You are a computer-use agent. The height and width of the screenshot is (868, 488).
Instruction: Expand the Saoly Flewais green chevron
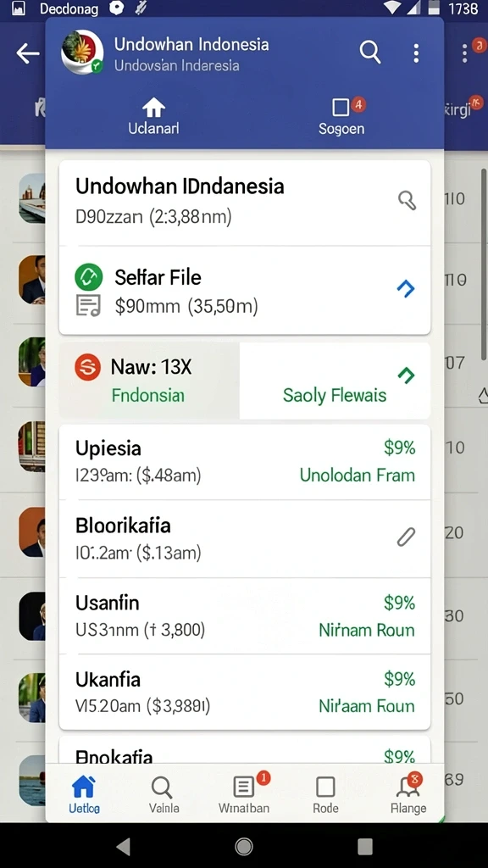click(x=406, y=375)
